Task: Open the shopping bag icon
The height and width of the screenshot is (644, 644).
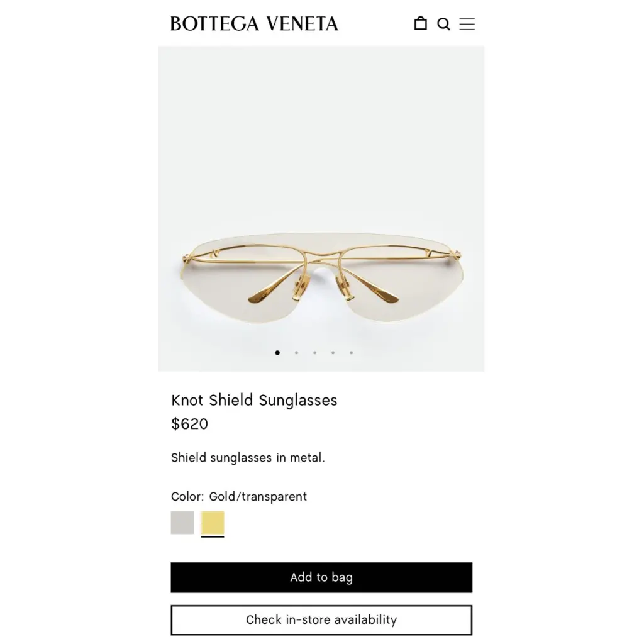Action: [420, 23]
